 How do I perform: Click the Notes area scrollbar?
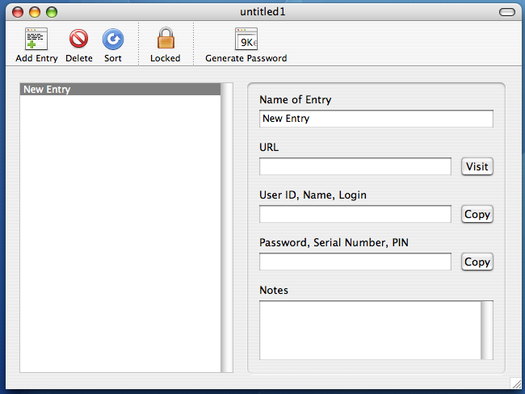click(x=487, y=330)
